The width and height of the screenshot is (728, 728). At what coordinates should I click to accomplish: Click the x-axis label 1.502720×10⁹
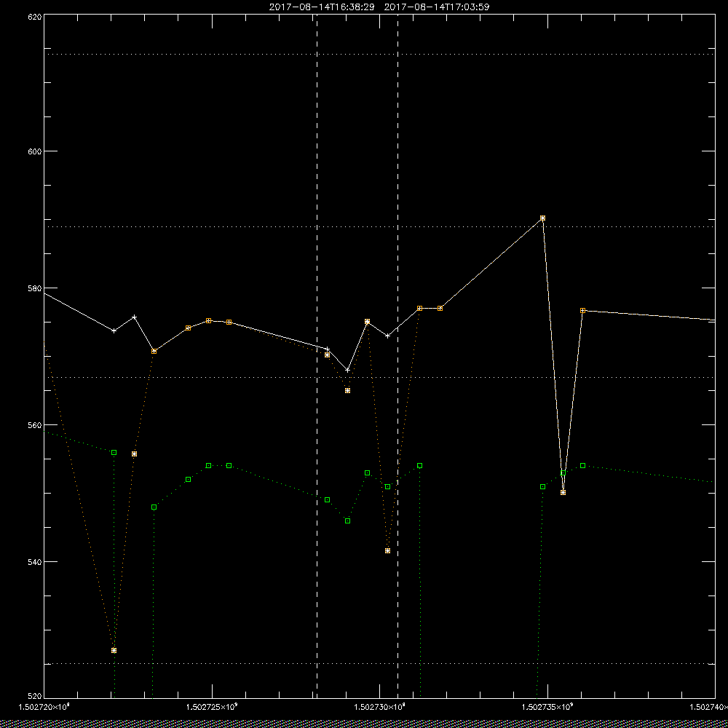click(x=44, y=707)
